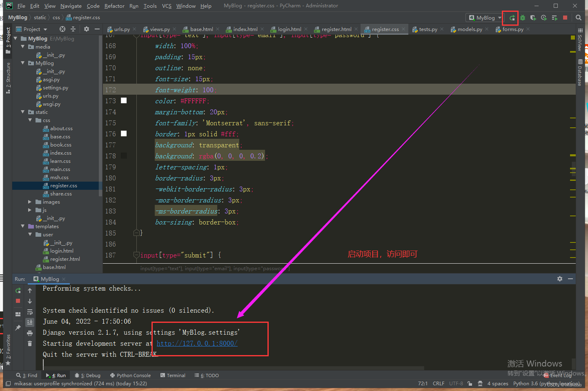Select register.html in project tree
This screenshot has height=391, width=588.
click(65, 259)
